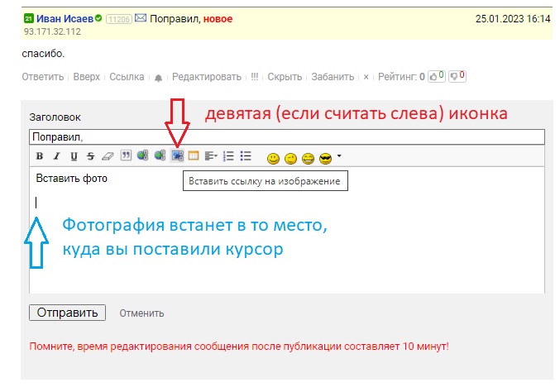560x392 pixels.
Task: Click the green verified checkmark after Иван Исаев
Action: [98, 18]
